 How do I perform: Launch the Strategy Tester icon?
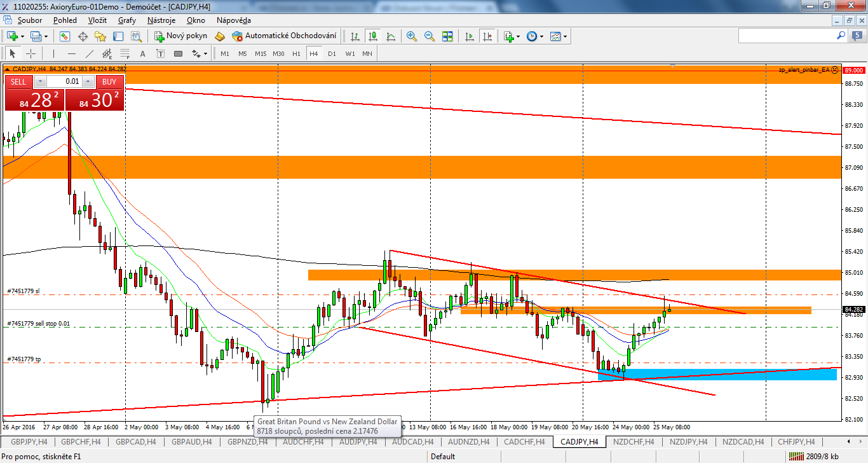tap(136, 36)
